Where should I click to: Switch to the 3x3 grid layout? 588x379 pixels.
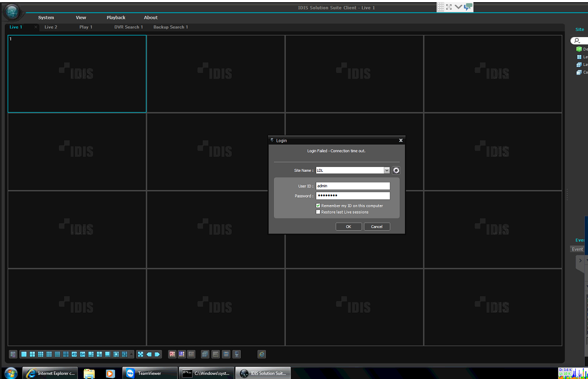(41, 354)
